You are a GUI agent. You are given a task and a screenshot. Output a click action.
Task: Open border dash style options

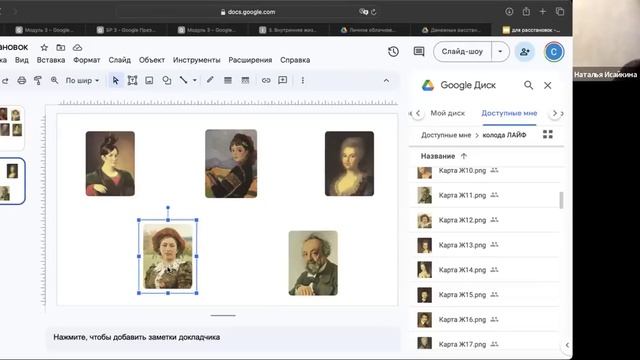click(x=245, y=81)
